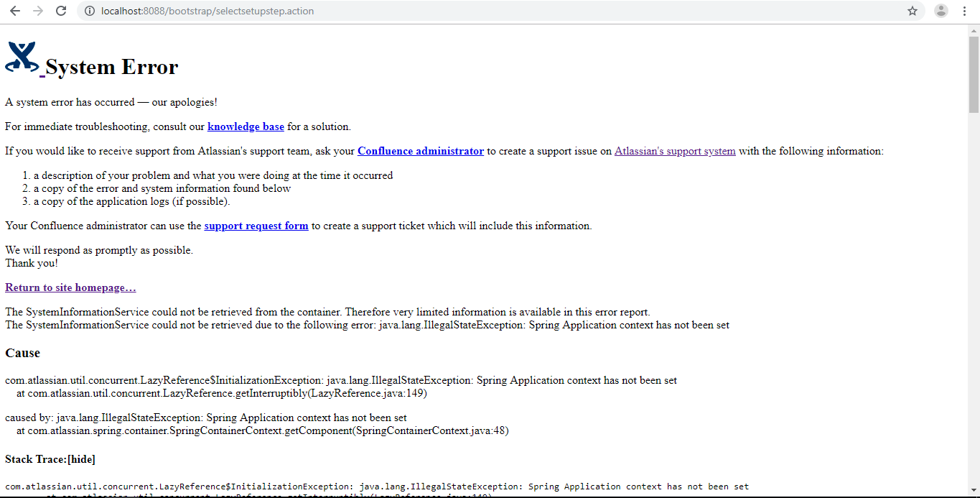Open the Confluence administrator link

pos(421,151)
